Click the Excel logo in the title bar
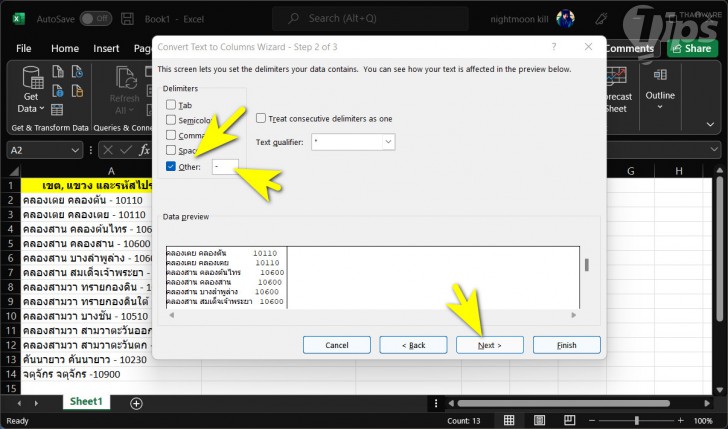This screenshot has width=728, height=429. tap(18, 19)
